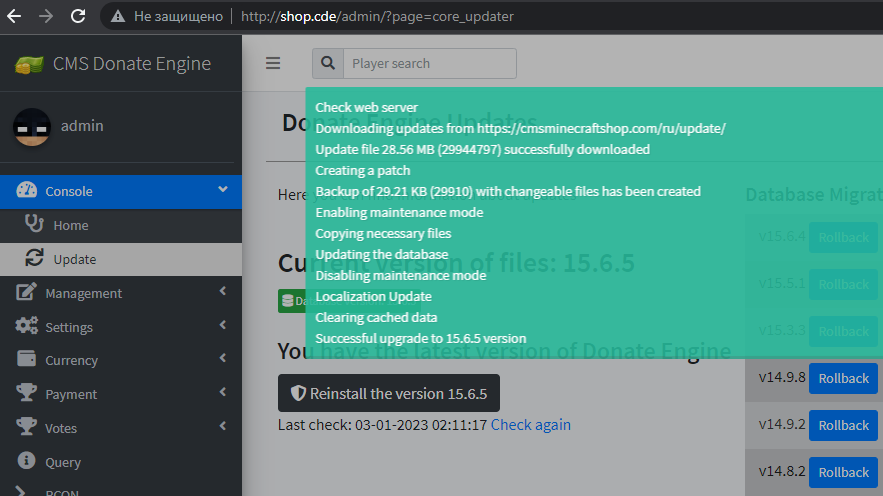
Task: Rollback to v14.9.8 migration
Action: coord(843,378)
